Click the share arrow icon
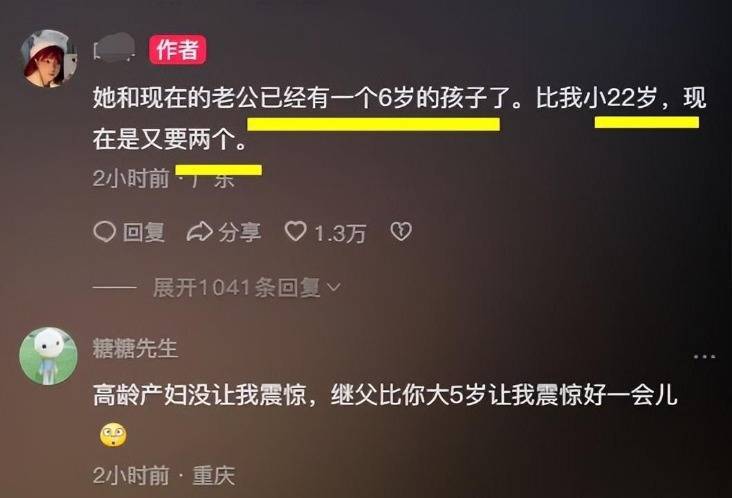Image resolution: width=732 pixels, height=498 pixels. tap(200, 232)
